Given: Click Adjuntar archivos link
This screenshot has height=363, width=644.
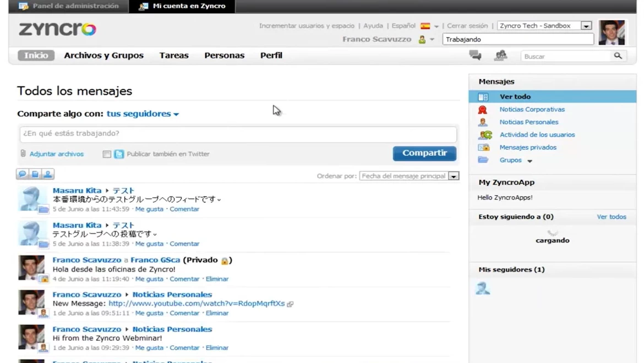Looking at the screenshot, I should [57, 154].
